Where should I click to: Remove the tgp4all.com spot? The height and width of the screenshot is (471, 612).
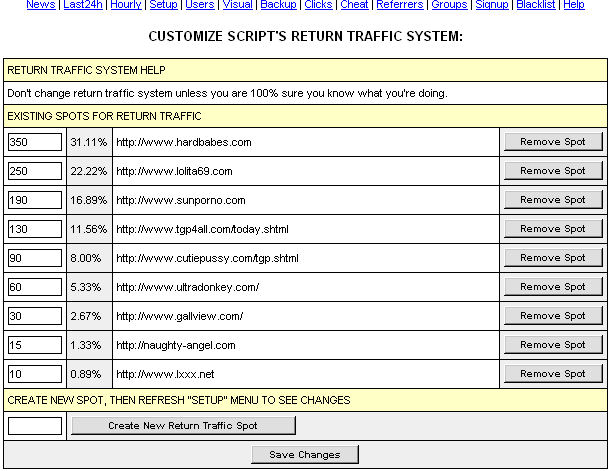tap(553, 229)
